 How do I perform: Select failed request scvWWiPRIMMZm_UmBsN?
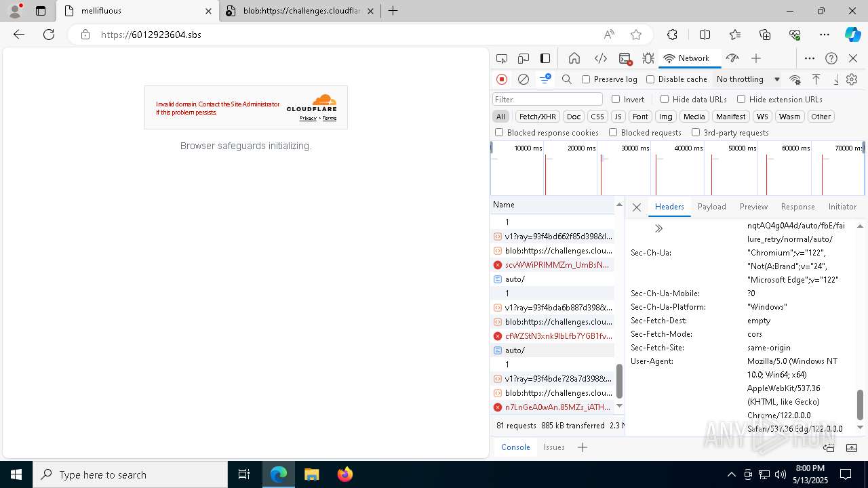tap(552, 265)
